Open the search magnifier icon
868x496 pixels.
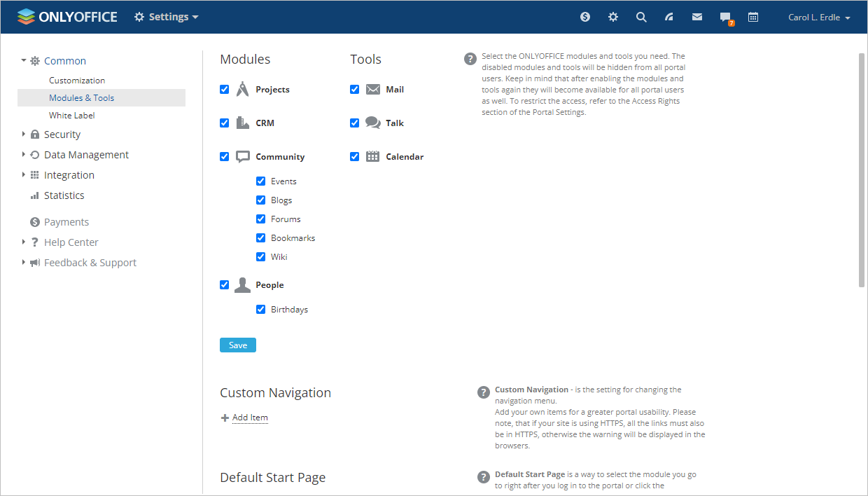641,17
